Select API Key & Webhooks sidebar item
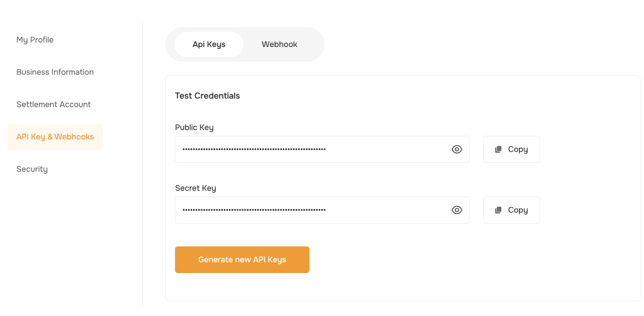Image resolution: width=644 pixels, height=316 pixels. point(55,137)
